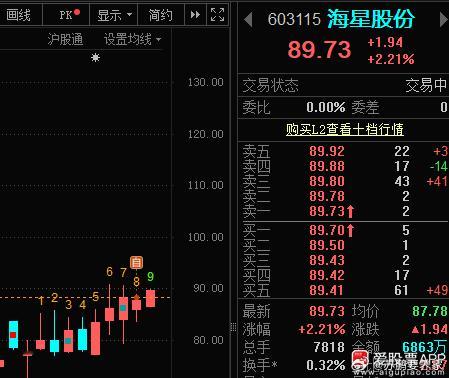Click stock name 海星股份
The height and width of the screenshot is (378, 449).
tap(370, 19)
